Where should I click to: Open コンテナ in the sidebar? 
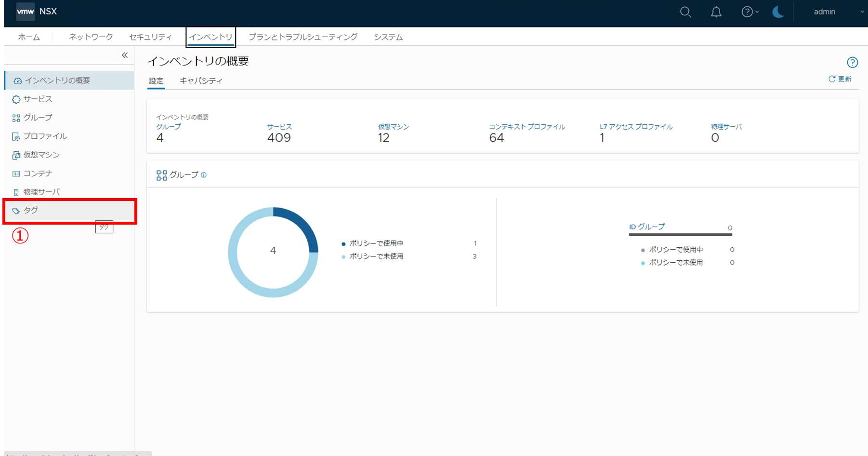[x=38, y=174]
